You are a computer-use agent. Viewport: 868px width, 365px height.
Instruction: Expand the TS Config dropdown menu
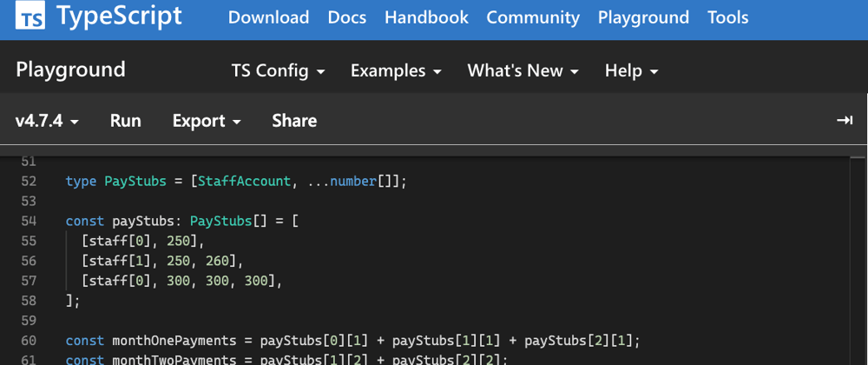click(x=278, y=71)
